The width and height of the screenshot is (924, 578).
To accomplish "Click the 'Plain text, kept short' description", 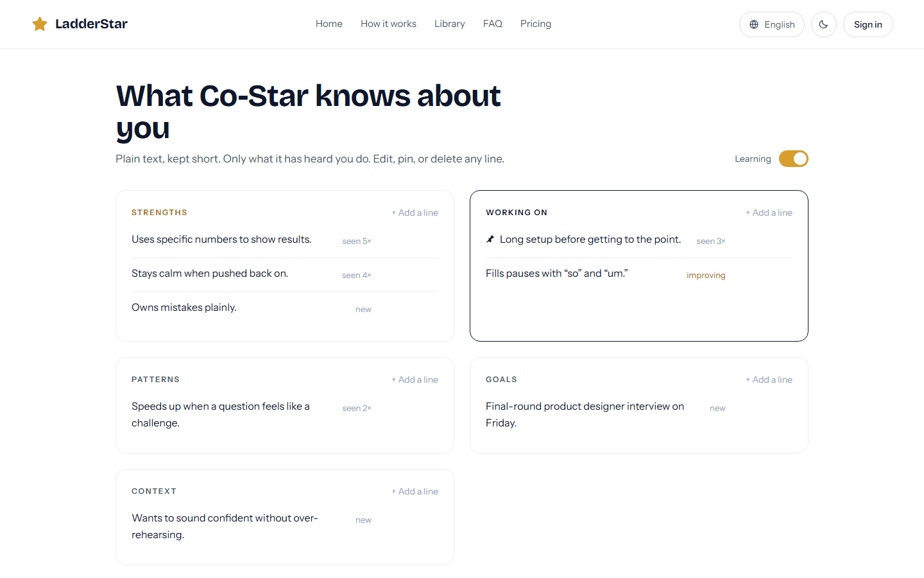I will click(x=310, y=159).
